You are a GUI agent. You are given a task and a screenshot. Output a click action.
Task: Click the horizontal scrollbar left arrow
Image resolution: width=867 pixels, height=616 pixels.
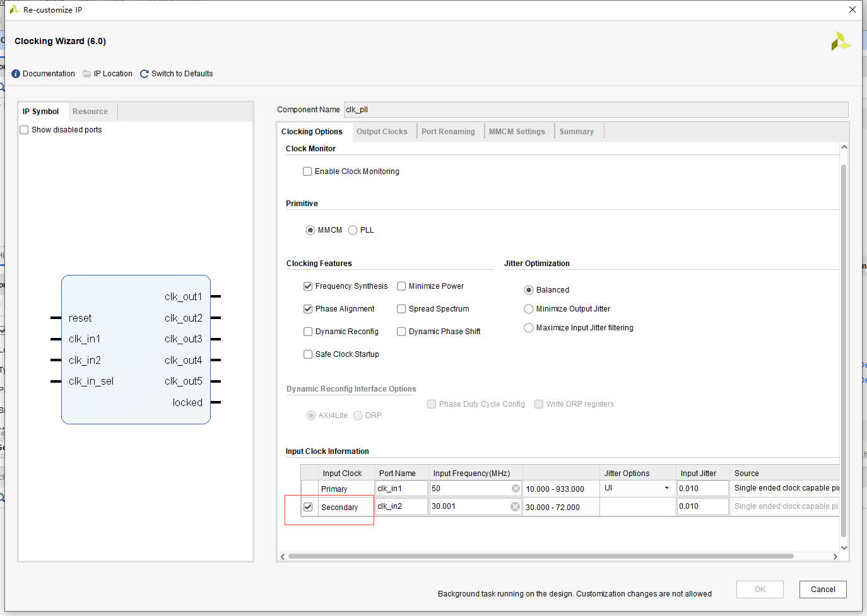pyautogui.click(x=283, y=557)
